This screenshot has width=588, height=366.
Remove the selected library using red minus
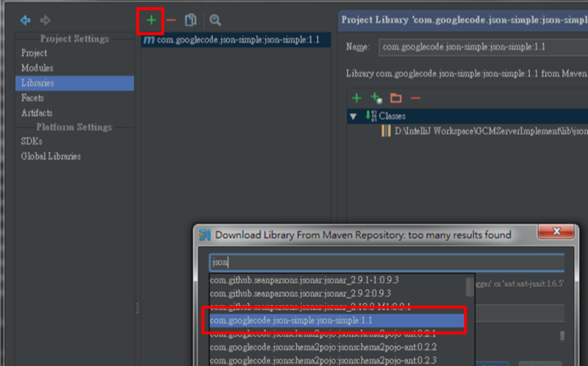pyautogui.click(x=171, y=20)
